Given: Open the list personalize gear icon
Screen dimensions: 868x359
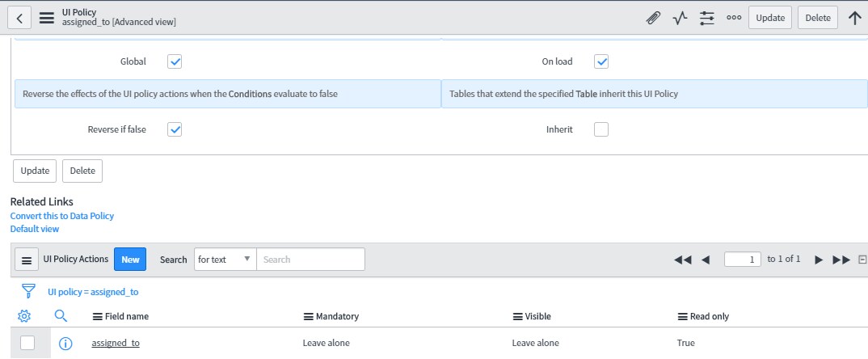Looking at the screenshot, I should (23, 316).
